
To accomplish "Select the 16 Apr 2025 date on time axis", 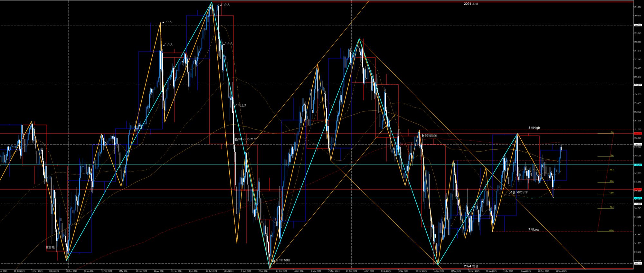I will pos(438,271).
